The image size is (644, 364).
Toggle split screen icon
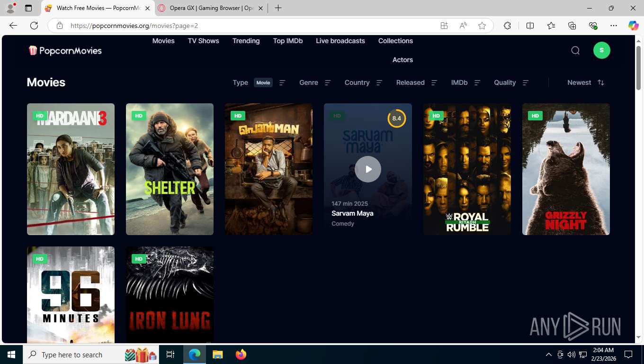pyautogui.click(x=530, y=26)
